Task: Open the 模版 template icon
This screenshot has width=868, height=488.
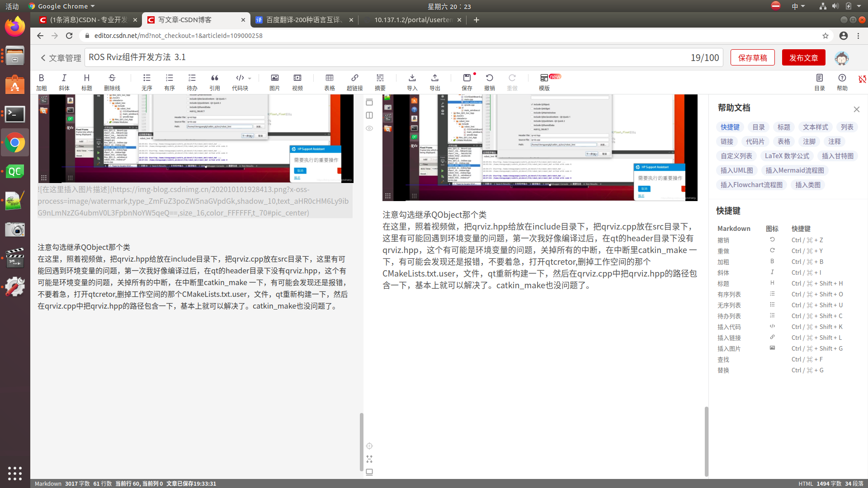Action: pos(544,78)
